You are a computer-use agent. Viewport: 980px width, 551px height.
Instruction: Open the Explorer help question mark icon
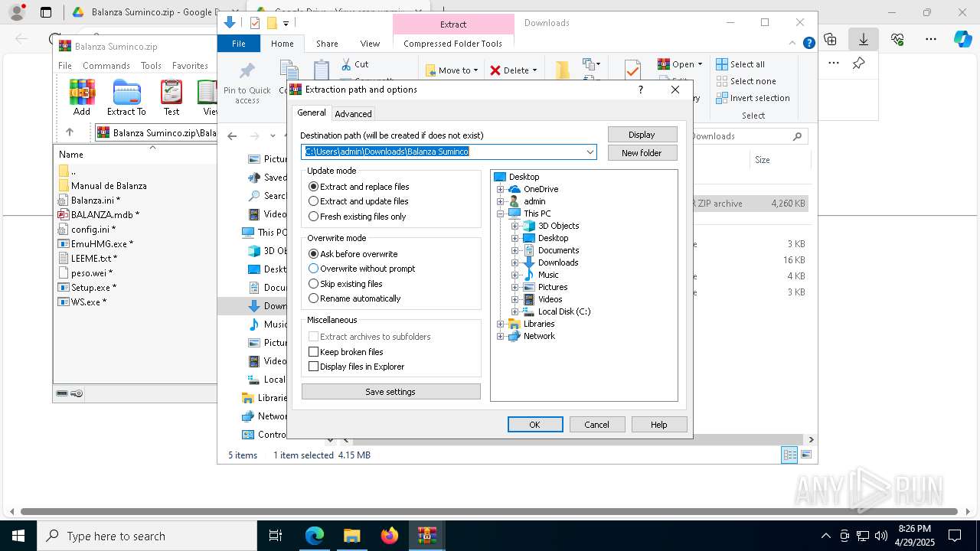click(808, 44)
